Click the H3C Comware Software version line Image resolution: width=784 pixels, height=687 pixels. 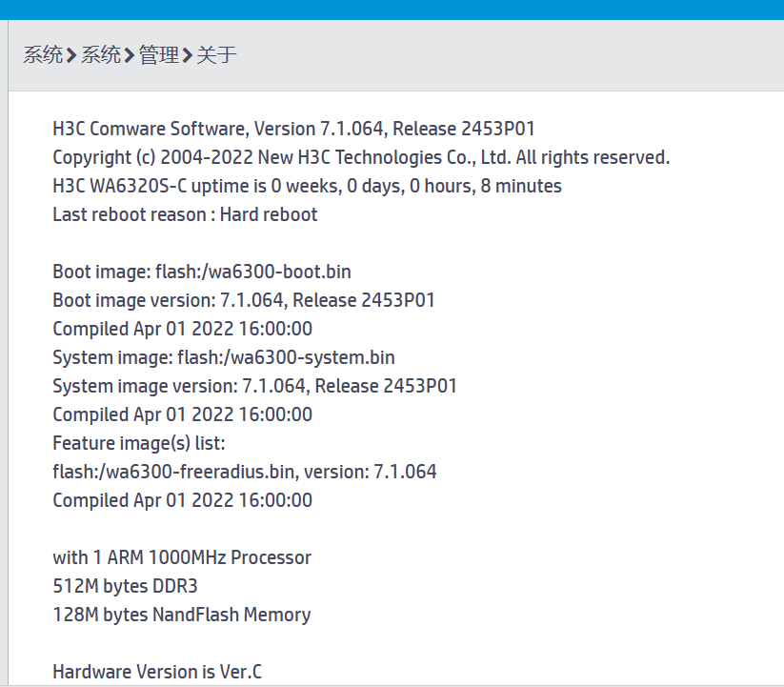tap(300, 129)
